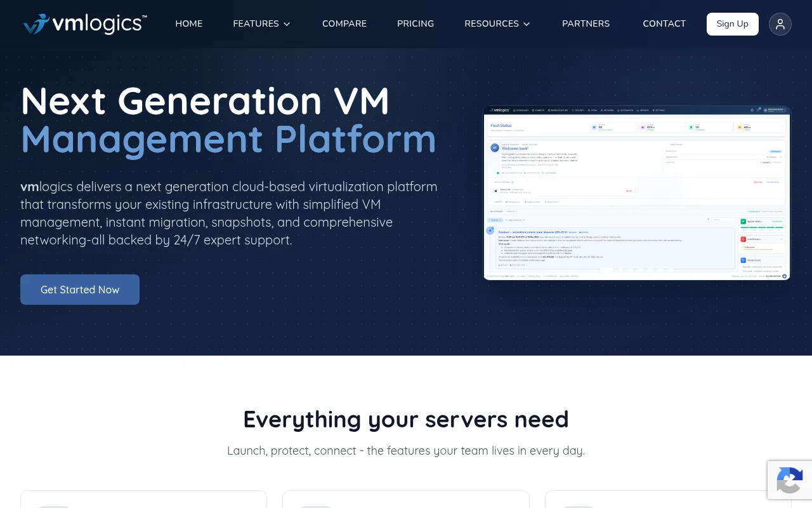
Task: Open the user account icon
Action: point(780,24)
